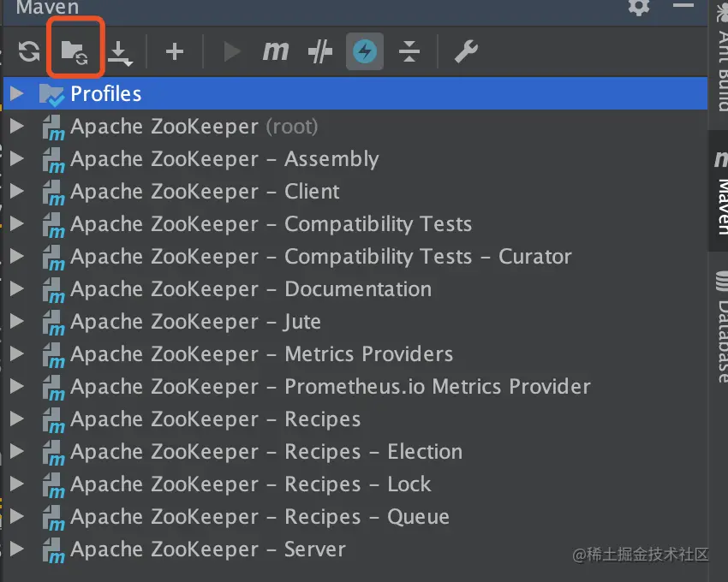
Task: Select 'Recipes - Queue' row text
Action: point(260,517)
